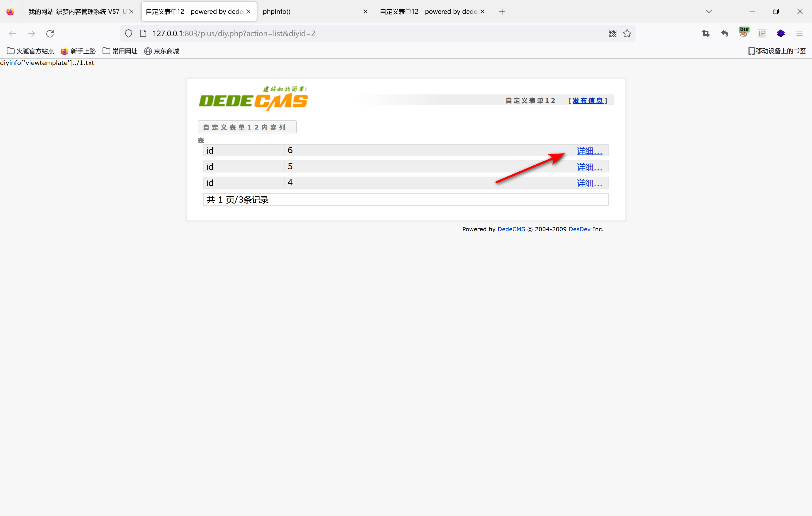Click the shield tracking protection icon

tap(129, 33)
